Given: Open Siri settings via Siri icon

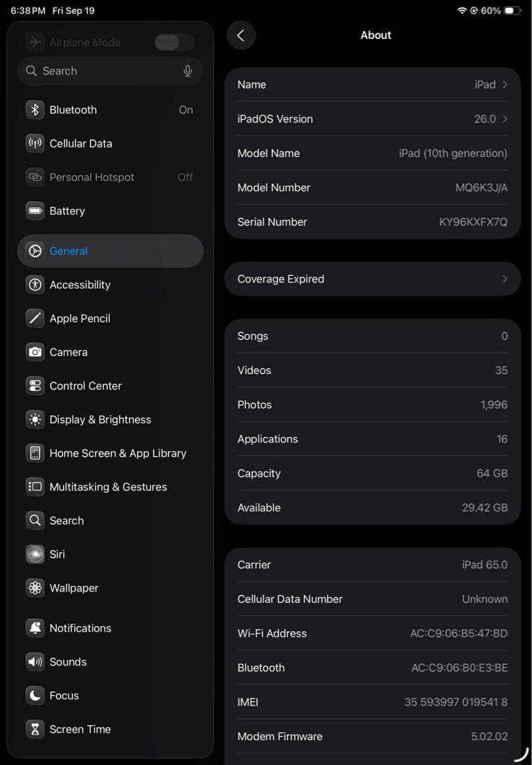Looking at the screenshot, I should 35,554.
